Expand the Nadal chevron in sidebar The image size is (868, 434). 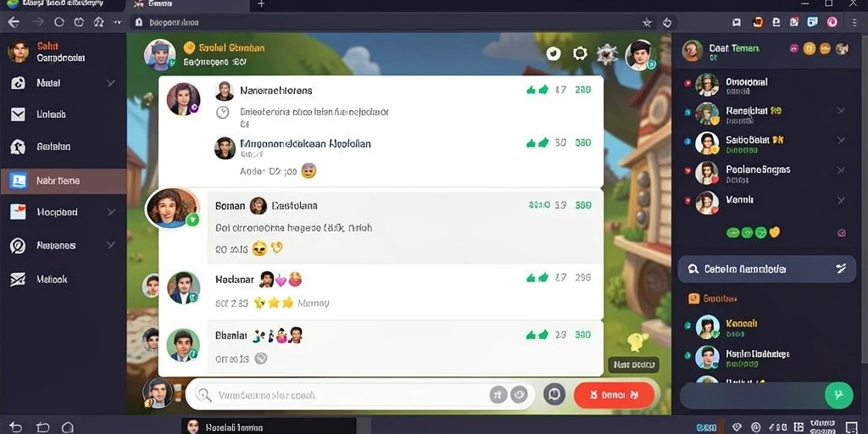(111, 83)
